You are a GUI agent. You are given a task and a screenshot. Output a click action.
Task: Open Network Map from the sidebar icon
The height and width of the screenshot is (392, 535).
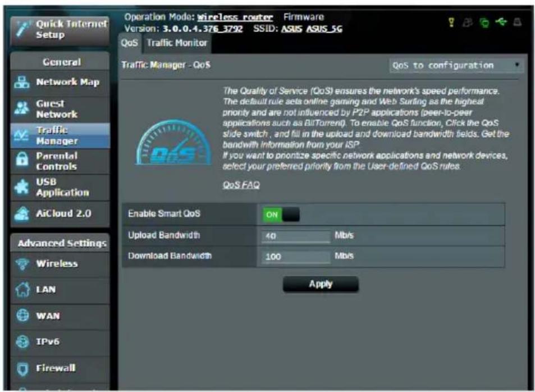point(22,83)
